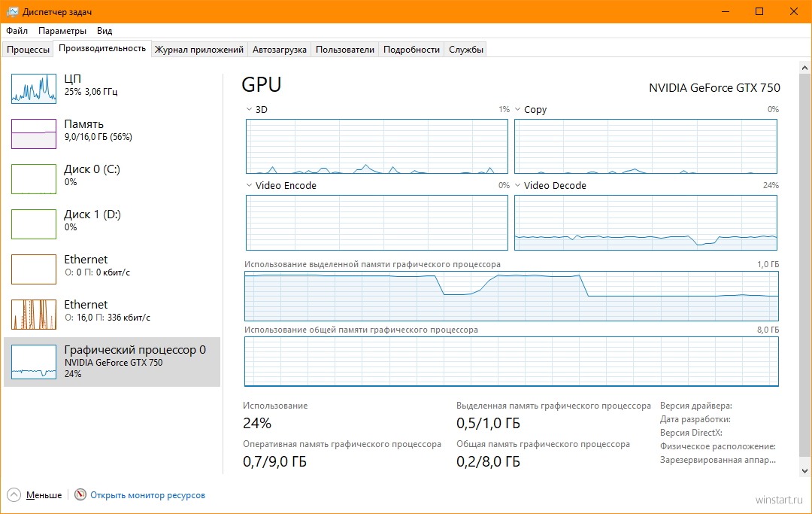The width and height of the screenshot is (812, 514).
Task: Open the Вид menu
Action: 104,31
